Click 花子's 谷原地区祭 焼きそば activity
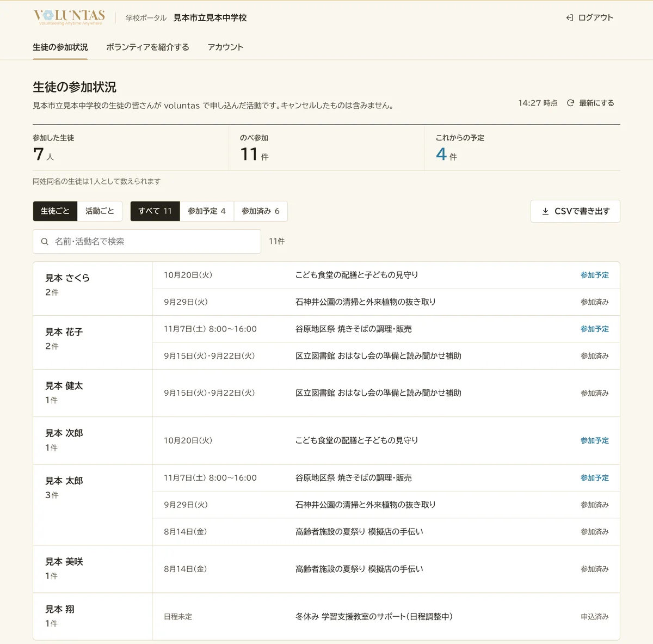Image resolution: width=653 pixels, height=644 pixels. click(x=354, y=329)
